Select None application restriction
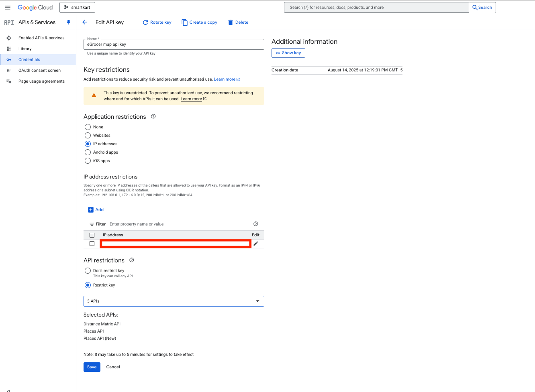This screenshot has height=392, width=535. coord(88,127)
